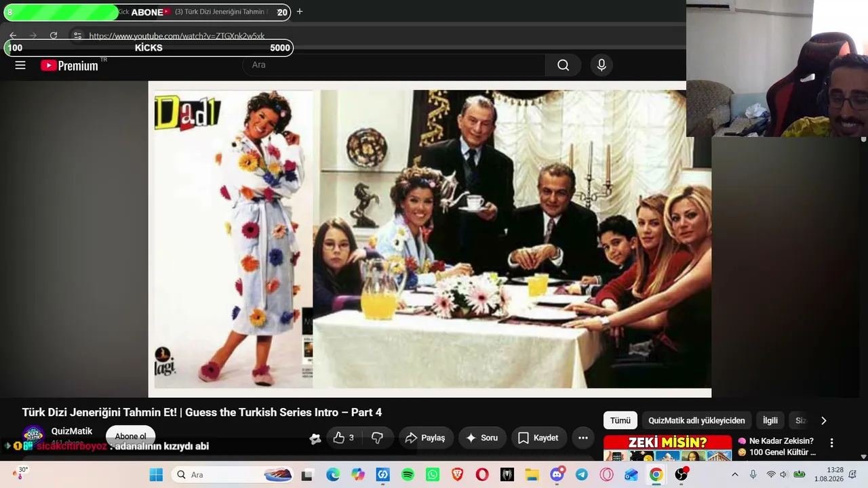Open the YouTube hamburger guide menu
This screenshot has width=868, height=488.
(20, 65)
